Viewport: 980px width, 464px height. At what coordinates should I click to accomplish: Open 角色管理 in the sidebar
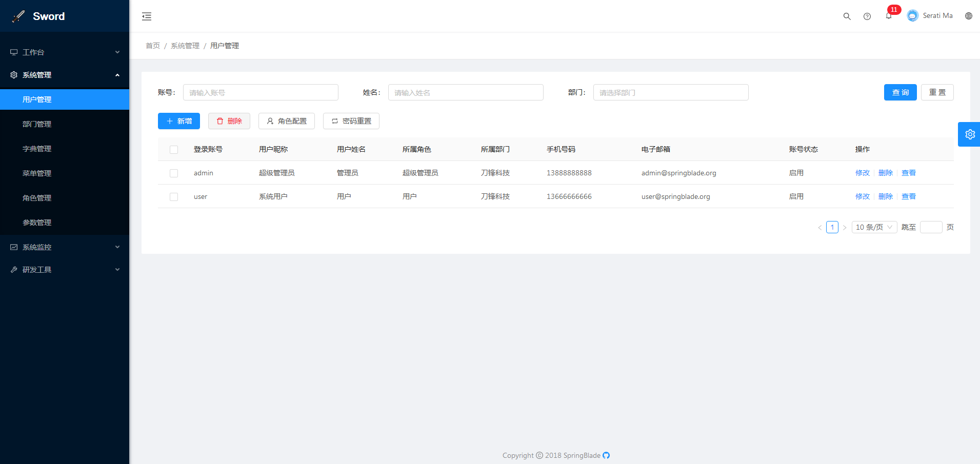tap(37, 198)
